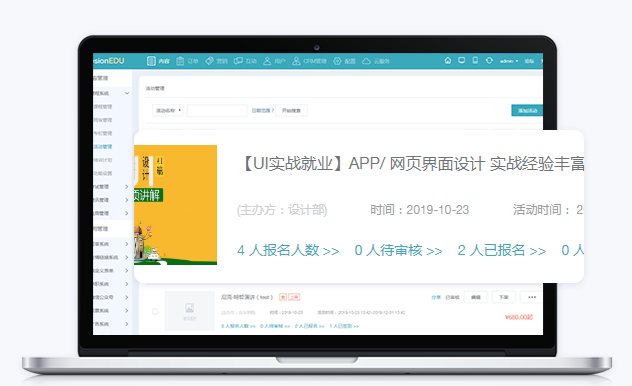Open the activity name filter dropdown
Viewport: 632px width, 386px height.
pyautogui.click(x=167, y=110)
